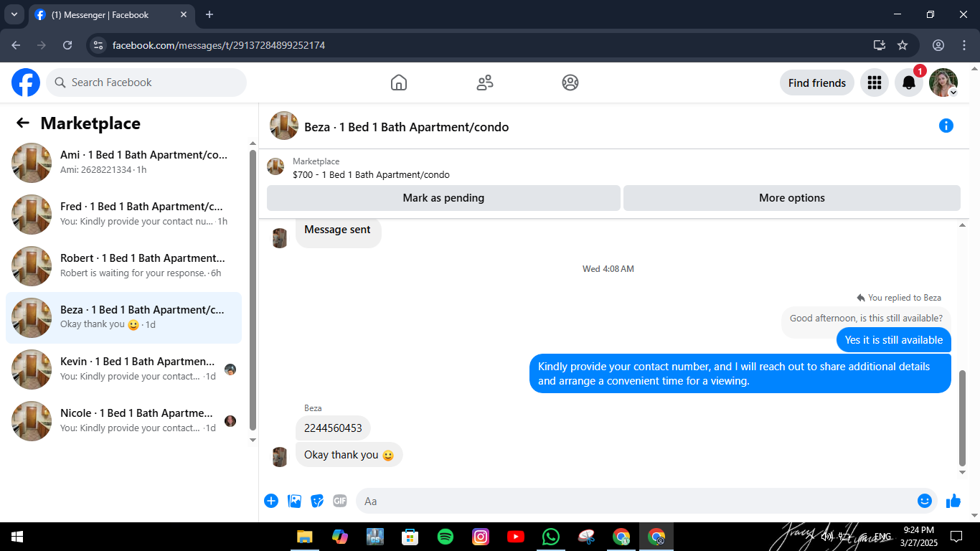
Task: Go to Facebook Home icon
Action: tap(399, 83)
